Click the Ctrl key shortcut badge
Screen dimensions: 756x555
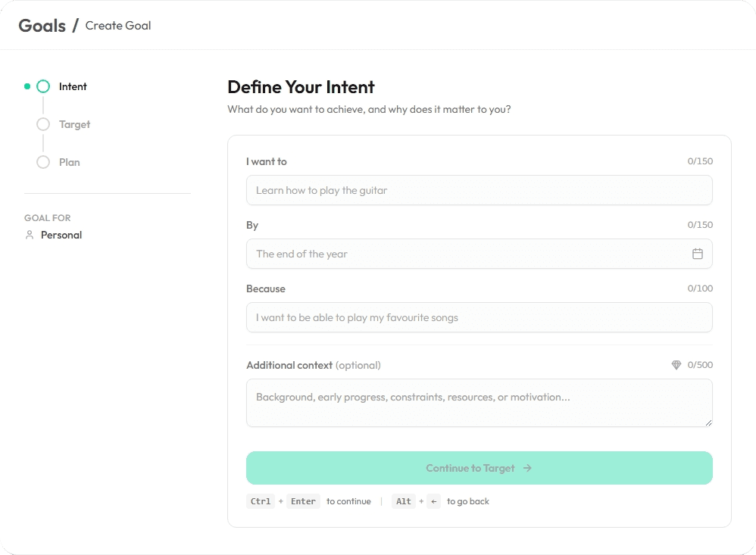pyautogui.click(x=261, y=501)
